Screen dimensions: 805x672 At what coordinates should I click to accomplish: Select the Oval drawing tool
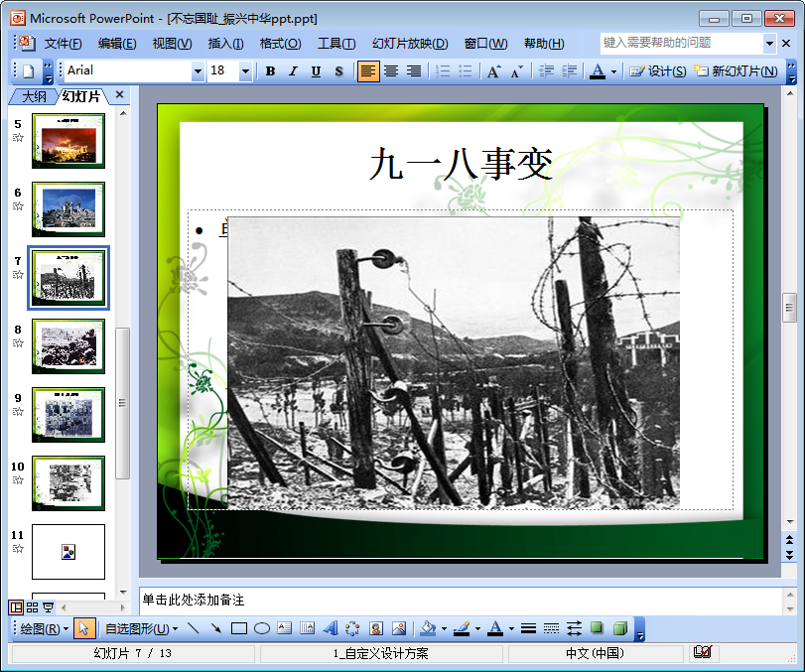click(262, 628)
